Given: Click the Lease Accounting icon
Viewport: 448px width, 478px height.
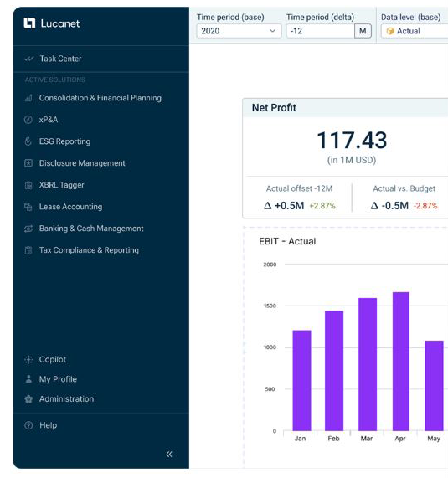Looking at the screenshot, I should coord(28,207).
